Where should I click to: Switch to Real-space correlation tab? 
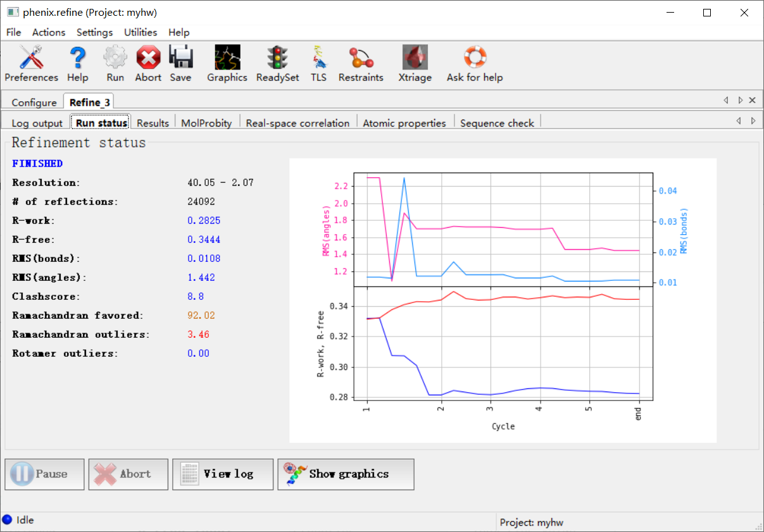click(297, 123)
